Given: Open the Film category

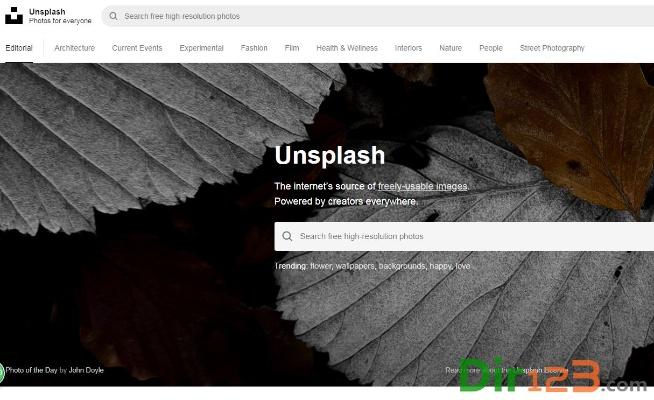Looking at the screenshot, I should [292, 48].
